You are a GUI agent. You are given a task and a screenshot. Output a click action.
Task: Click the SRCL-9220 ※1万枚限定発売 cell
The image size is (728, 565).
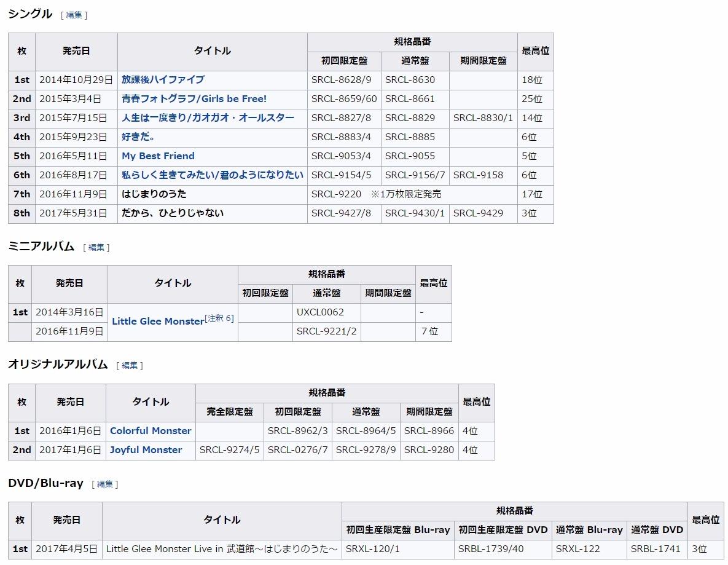[412, 194]
